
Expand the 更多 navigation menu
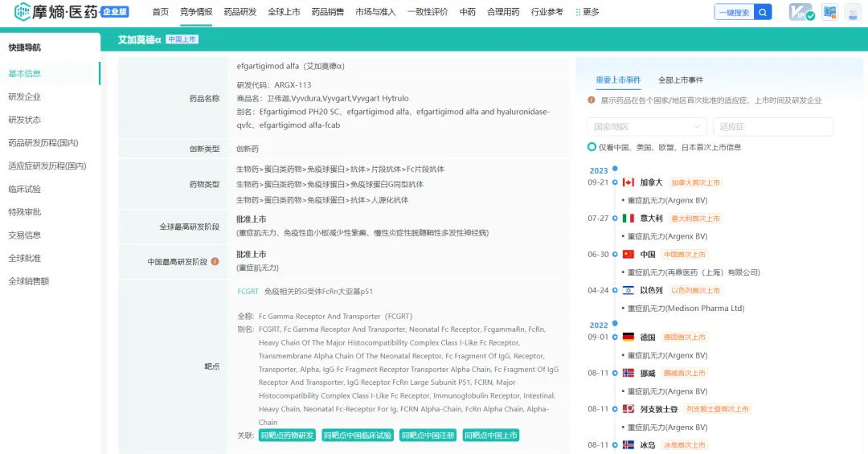pos(588,12)
